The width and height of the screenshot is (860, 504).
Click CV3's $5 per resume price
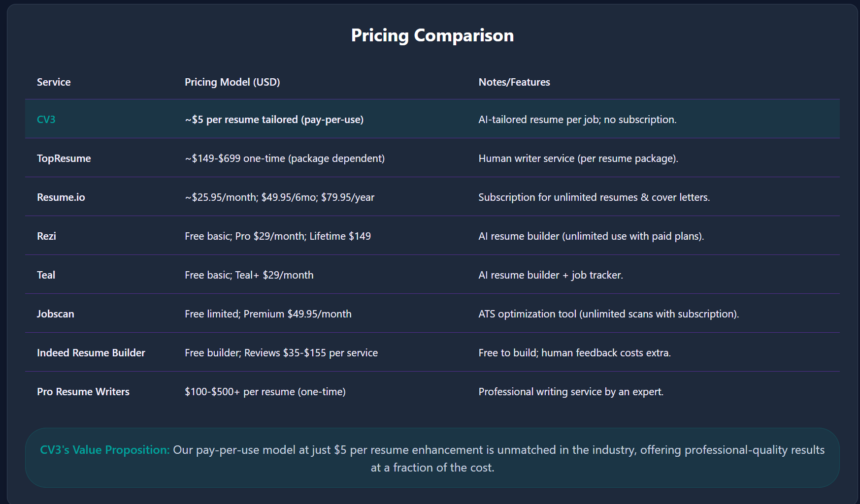pyautogui.click(x=274, y=120)
